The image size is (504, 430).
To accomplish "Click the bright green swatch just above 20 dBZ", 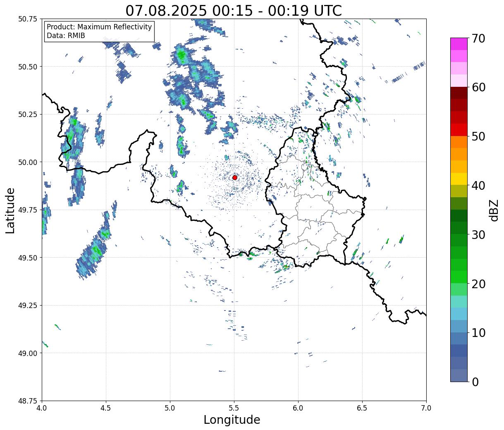I will point(459,277).
